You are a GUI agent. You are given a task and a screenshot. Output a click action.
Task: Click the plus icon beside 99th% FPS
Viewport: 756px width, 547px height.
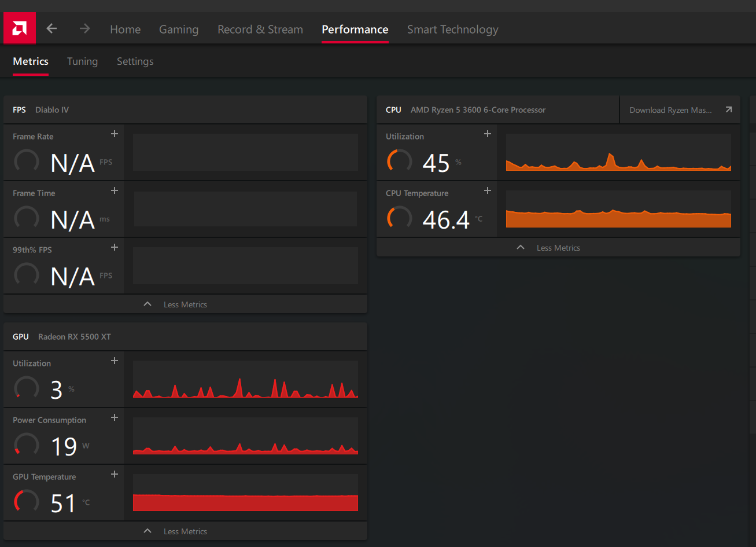coord(115,247)
